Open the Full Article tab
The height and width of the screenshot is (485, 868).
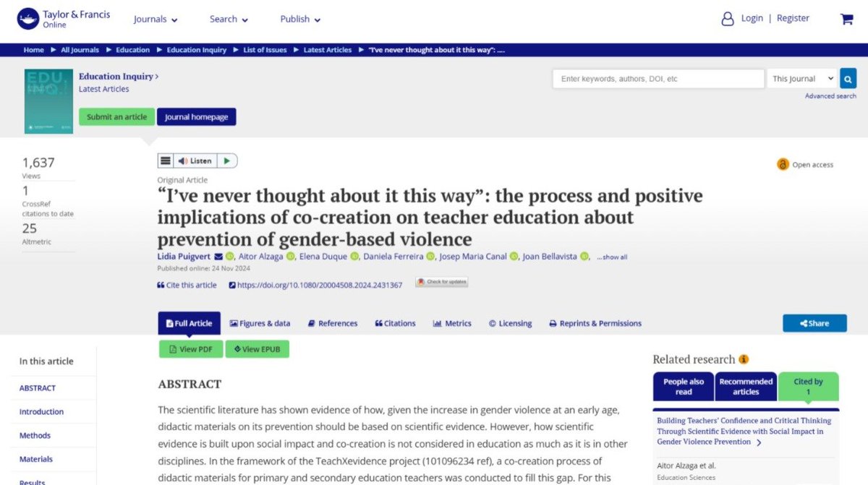[189, 323]
